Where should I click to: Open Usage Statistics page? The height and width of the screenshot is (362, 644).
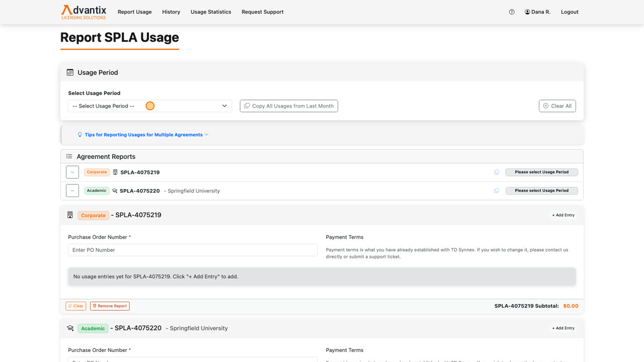point(211,12)
